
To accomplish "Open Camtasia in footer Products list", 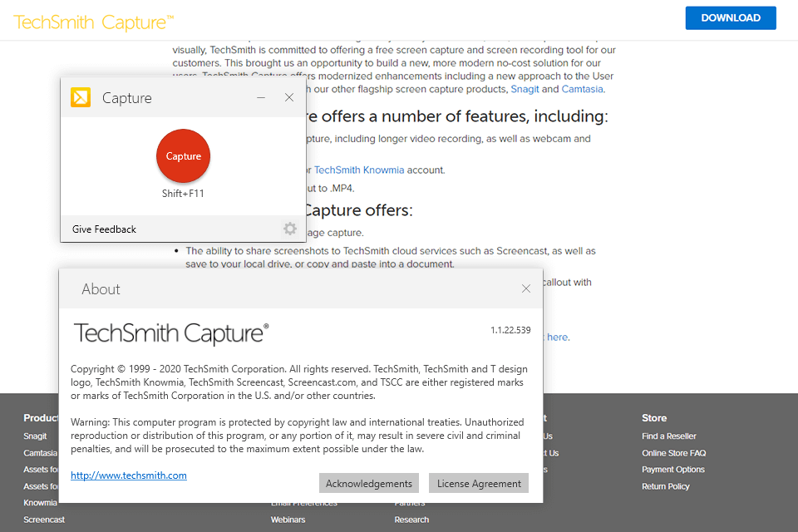I will (40, 453).
